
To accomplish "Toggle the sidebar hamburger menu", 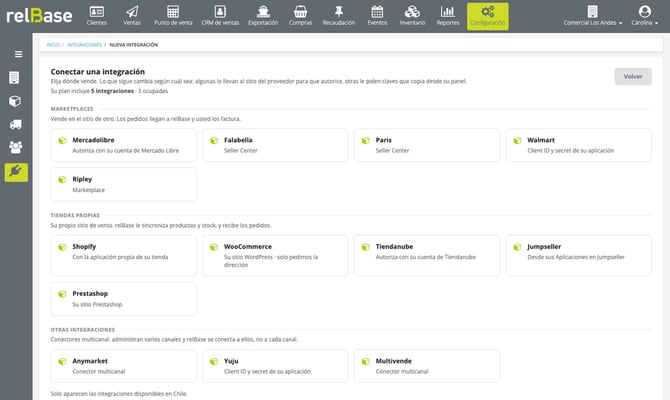I will click(x=18, y=54).
